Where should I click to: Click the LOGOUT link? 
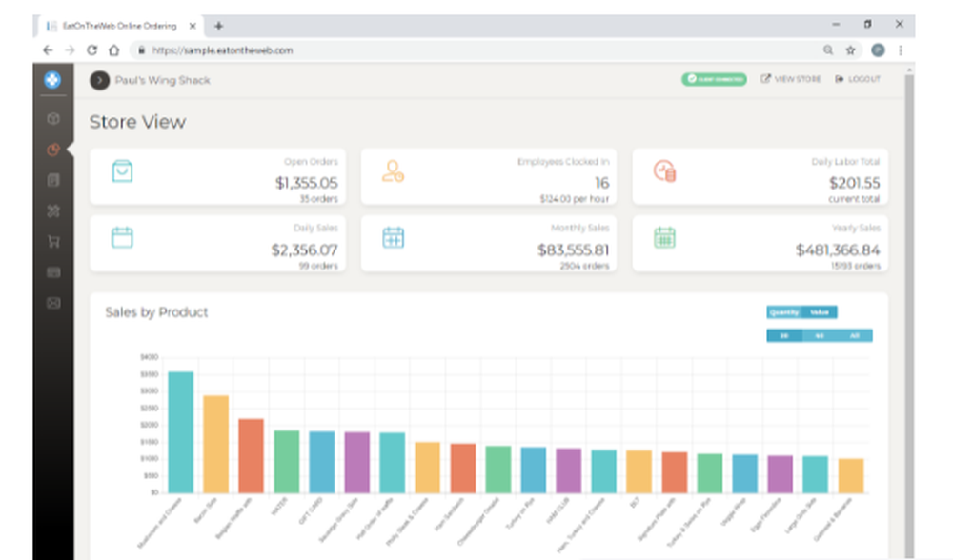pyautogui.click(x=858, y=79)
